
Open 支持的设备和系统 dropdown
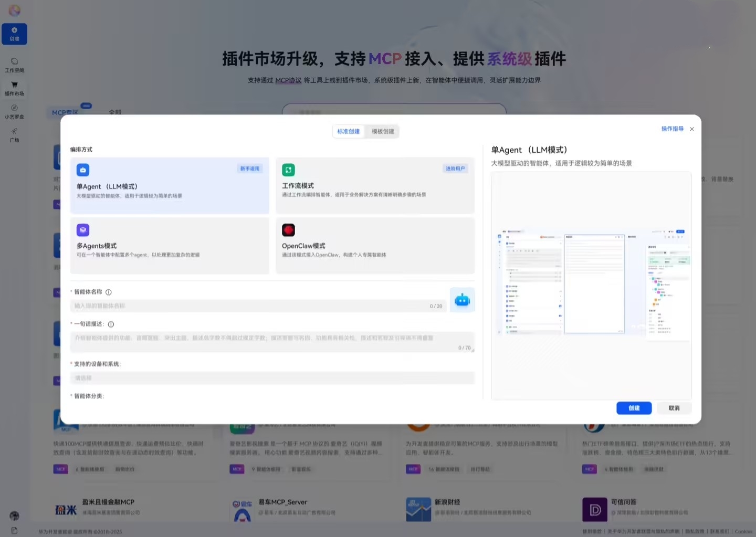[272, 378]
